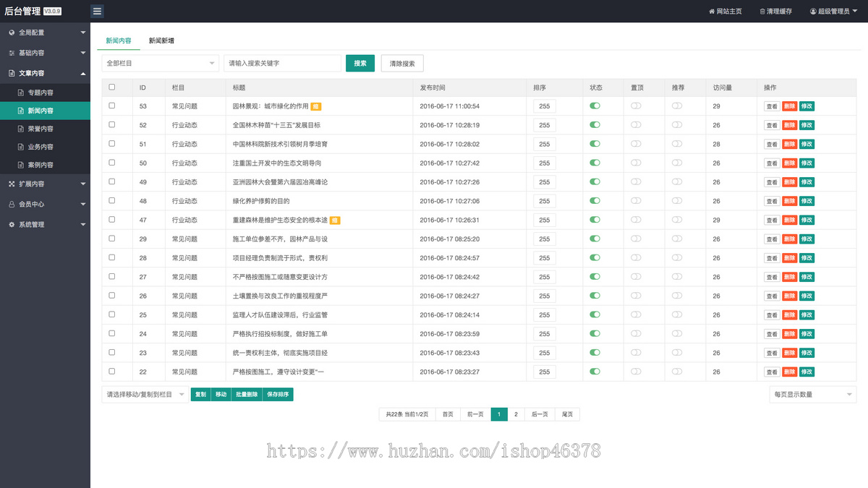Collapse the 文章内容 sidebar menu
This screenshot has height=488, width=868.
pos(45,73)
